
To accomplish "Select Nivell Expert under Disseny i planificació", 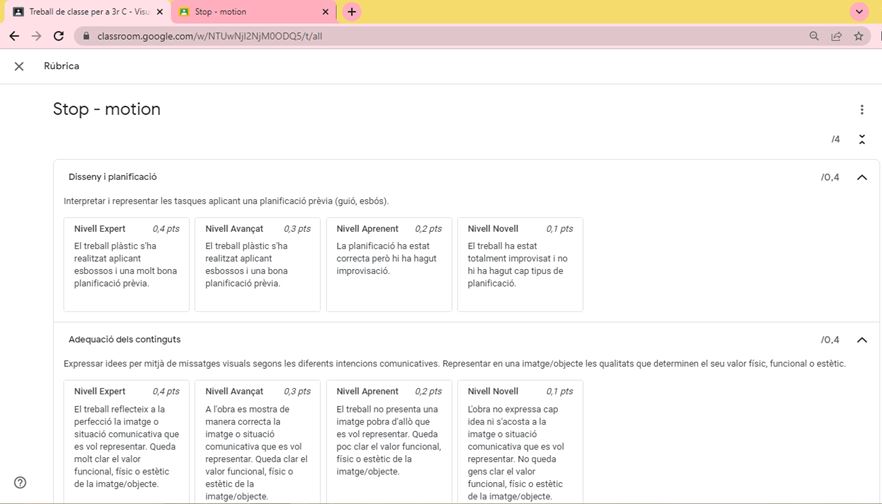I will (126, 264).
